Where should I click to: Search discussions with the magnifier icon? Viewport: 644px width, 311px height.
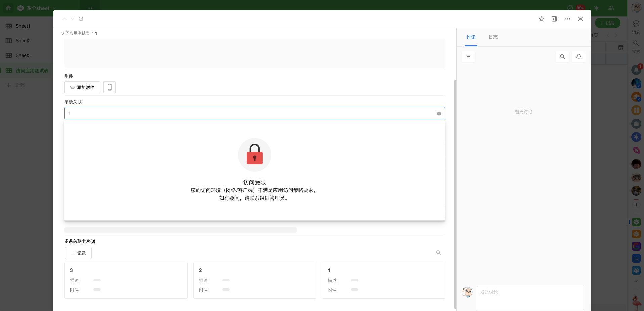[562, 57]
